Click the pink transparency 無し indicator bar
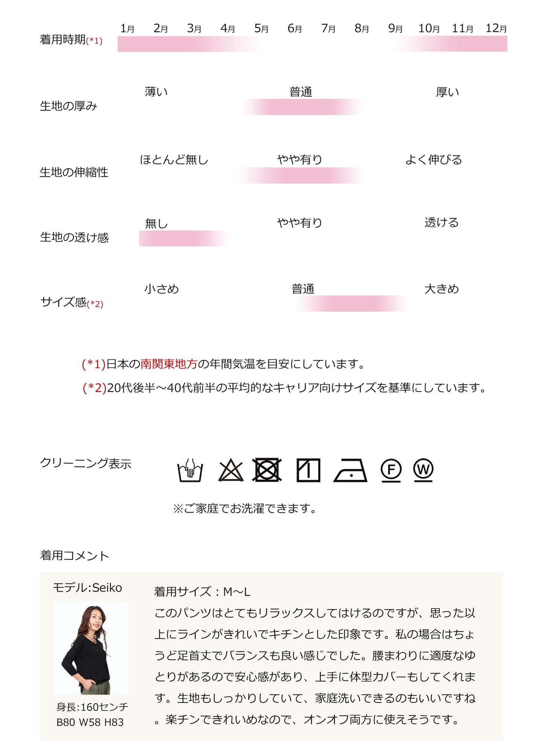544x756 pixels. point(184,239)
